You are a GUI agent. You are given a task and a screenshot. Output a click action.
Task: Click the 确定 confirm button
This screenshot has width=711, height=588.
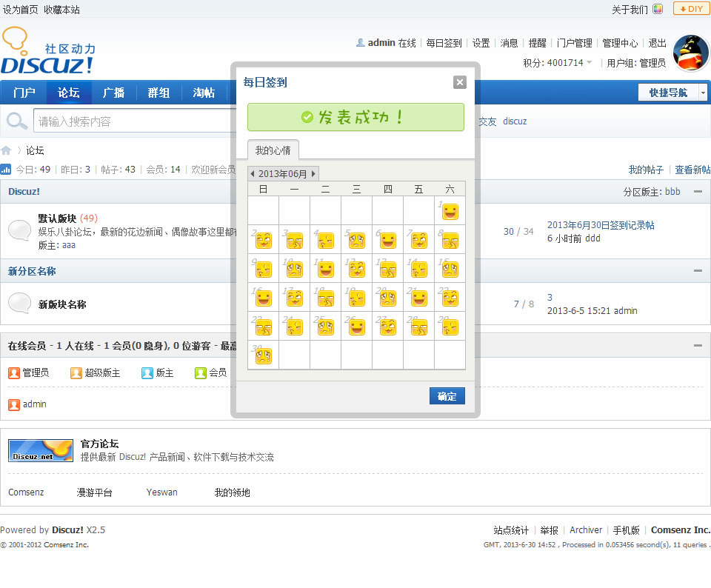point(447,396)
